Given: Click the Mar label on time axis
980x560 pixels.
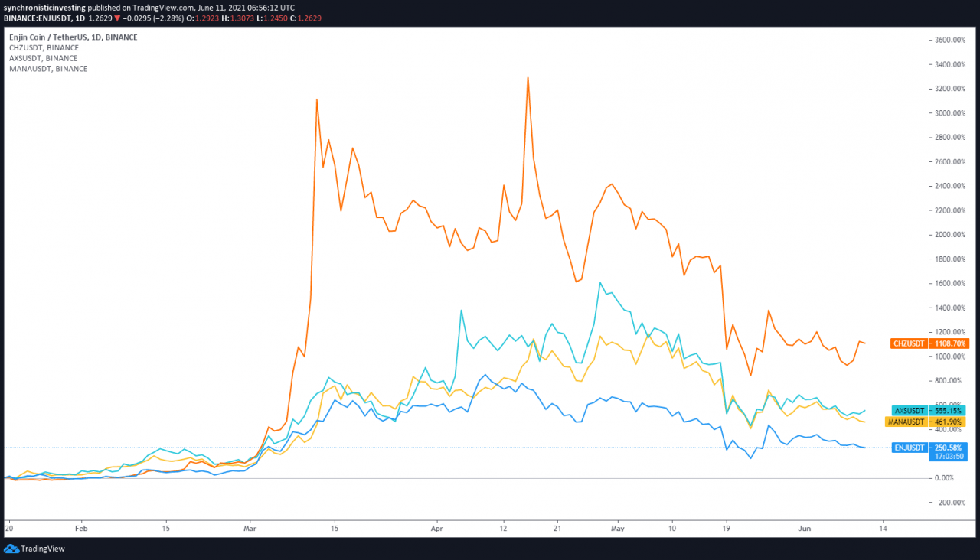Looking at the screenshot, I should 250,528.
